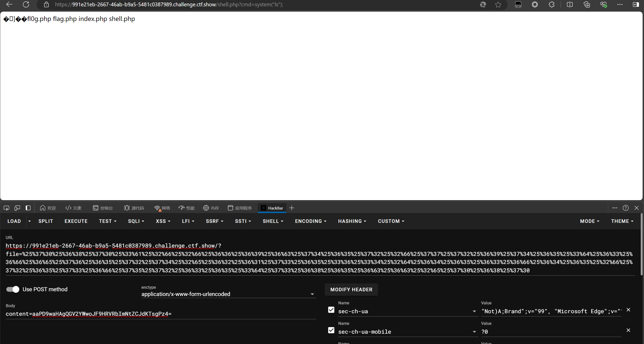
Task: Open DevTools help question mark icon
Action: (x=626, y=208)
